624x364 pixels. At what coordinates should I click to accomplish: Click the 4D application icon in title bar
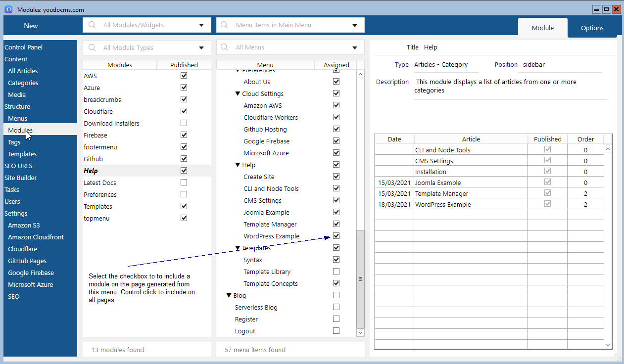[8, 9]
